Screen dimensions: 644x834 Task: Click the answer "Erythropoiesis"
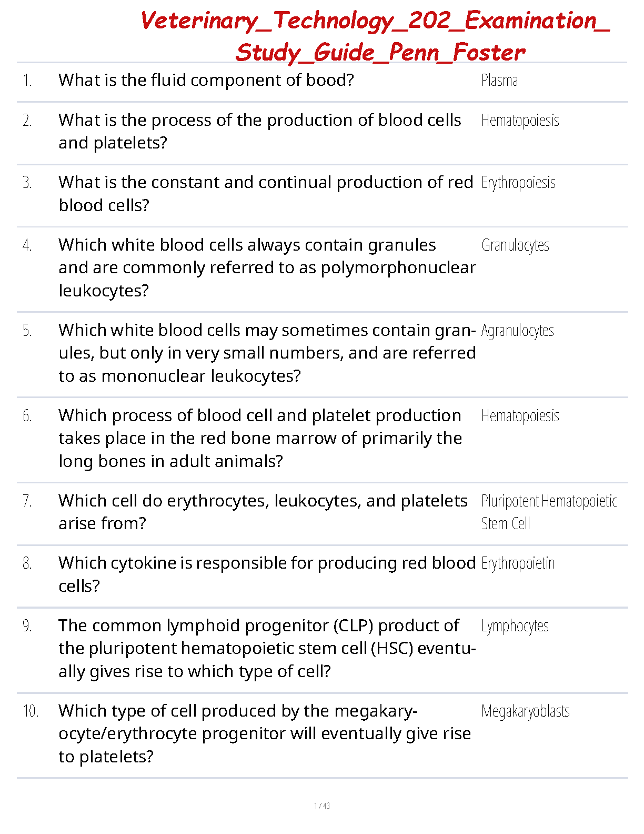518,183
